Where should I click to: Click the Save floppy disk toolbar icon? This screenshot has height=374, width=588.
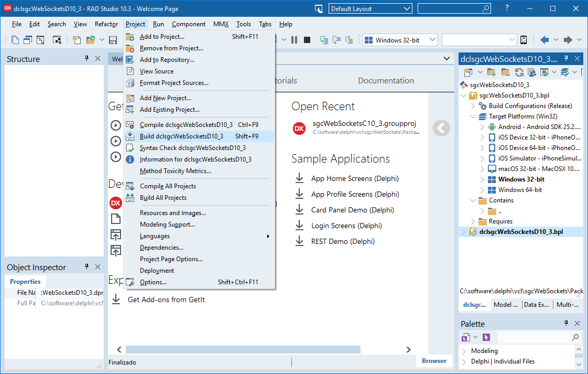[113, 40]
